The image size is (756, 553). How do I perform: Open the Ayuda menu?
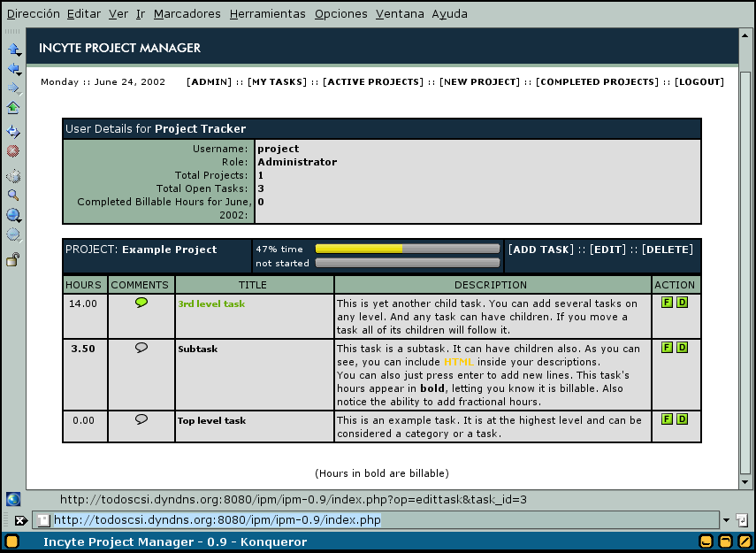[449, 13]
